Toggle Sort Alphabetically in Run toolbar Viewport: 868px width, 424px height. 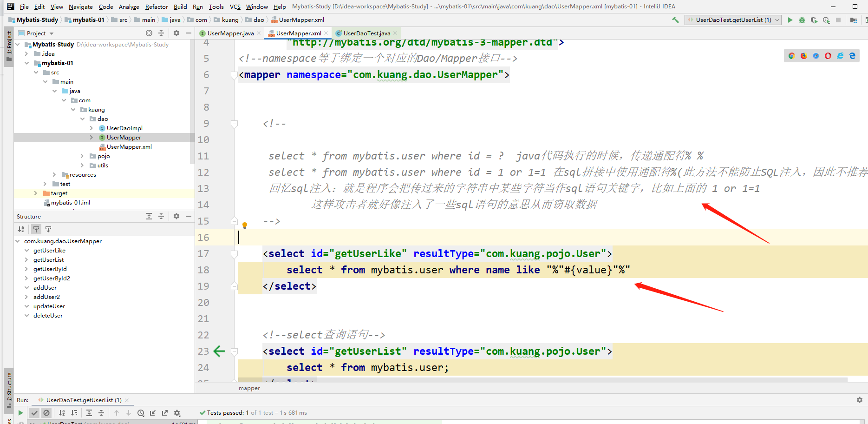(x=62, y=413)
